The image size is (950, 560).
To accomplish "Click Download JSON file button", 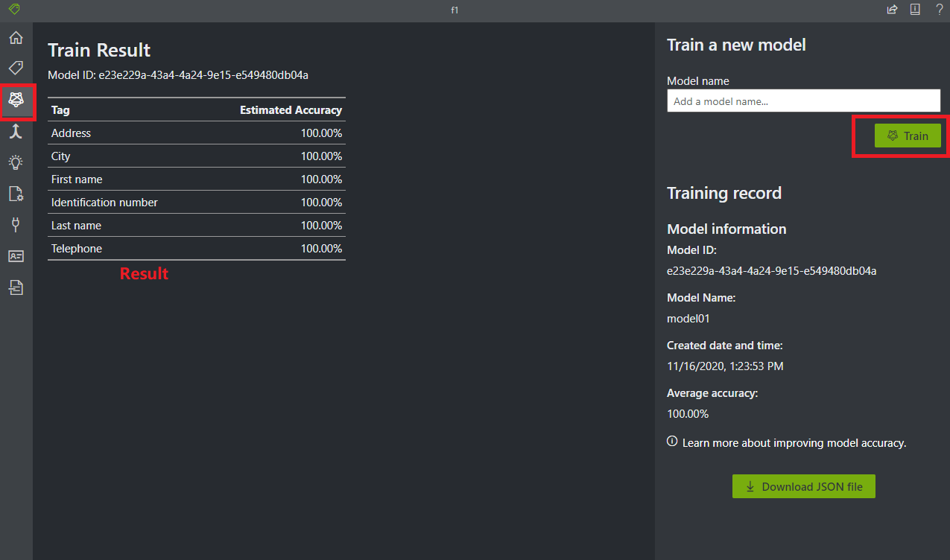I will point(804,486).
